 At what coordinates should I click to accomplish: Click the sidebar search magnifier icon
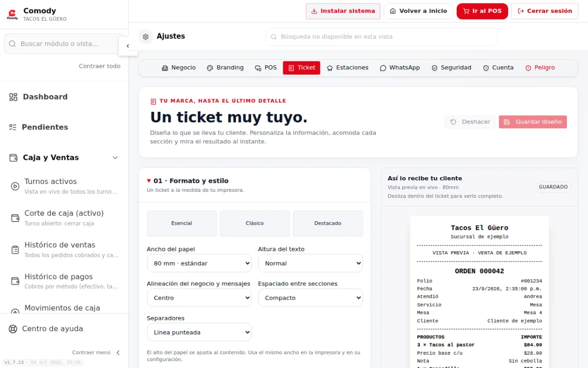pos(12,44)
